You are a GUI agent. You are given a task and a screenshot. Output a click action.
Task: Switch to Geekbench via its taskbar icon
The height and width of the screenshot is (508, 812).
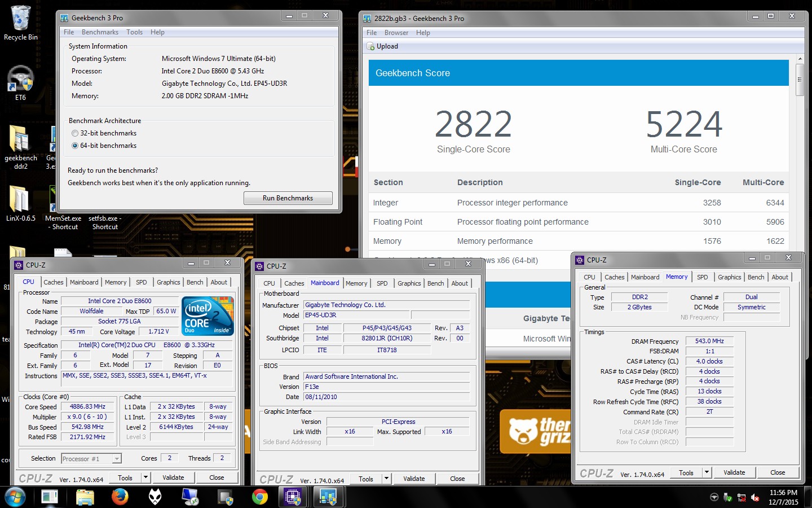point(328,497)
